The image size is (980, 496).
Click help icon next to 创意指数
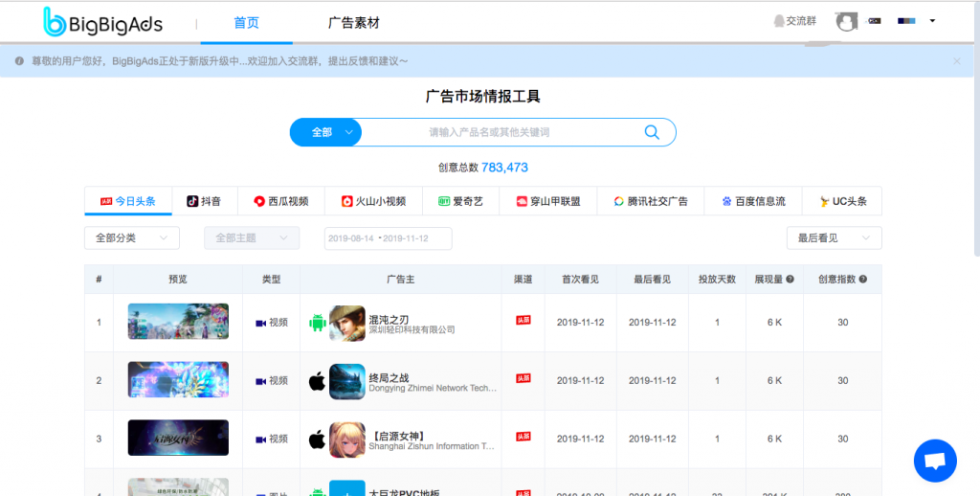(863, 280)
